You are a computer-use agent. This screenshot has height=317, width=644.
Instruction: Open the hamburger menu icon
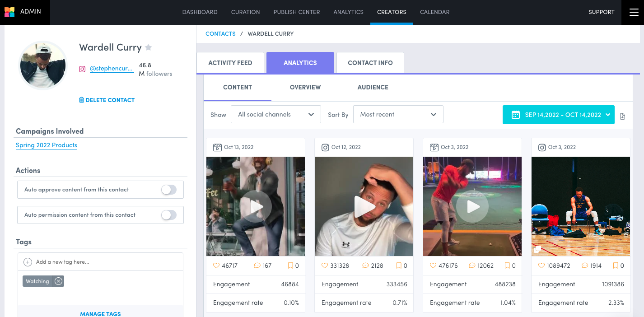pyautogui.click(x=634, y=12)
